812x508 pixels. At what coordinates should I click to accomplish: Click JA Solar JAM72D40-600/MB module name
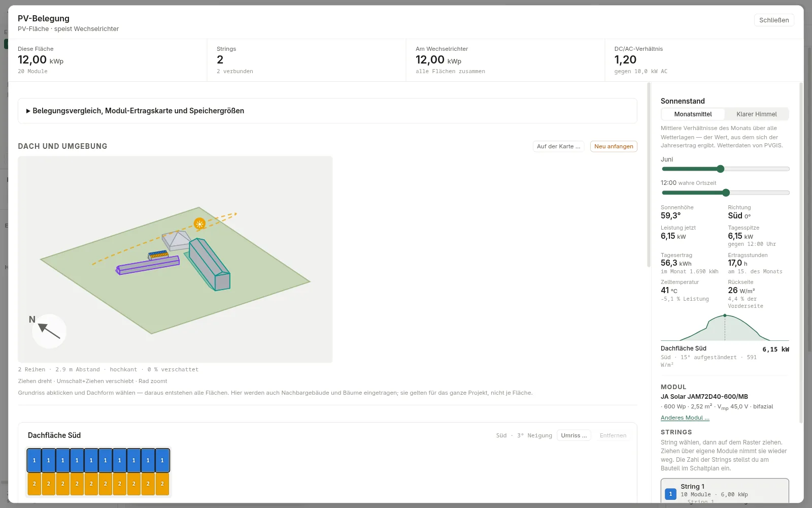click(704, 397)
